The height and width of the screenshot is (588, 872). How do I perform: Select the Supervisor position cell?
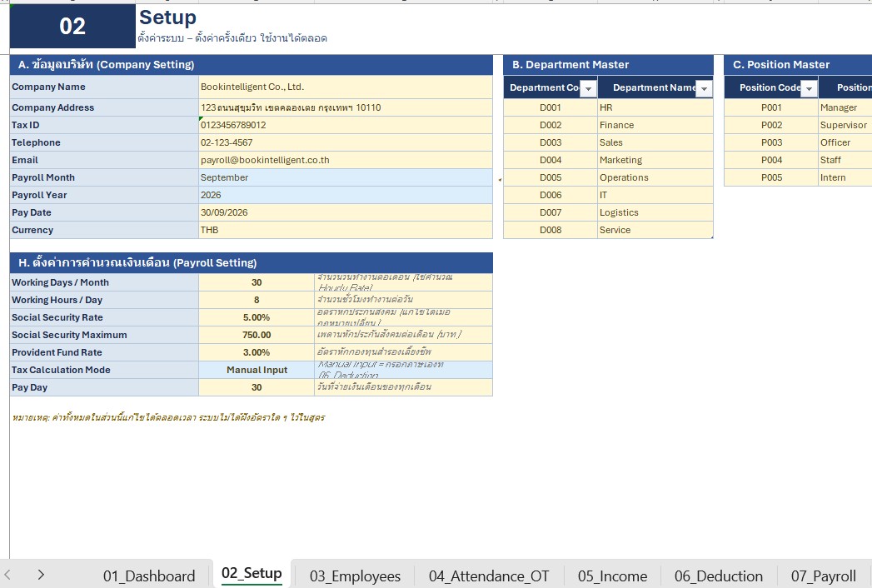coord(845,125)
